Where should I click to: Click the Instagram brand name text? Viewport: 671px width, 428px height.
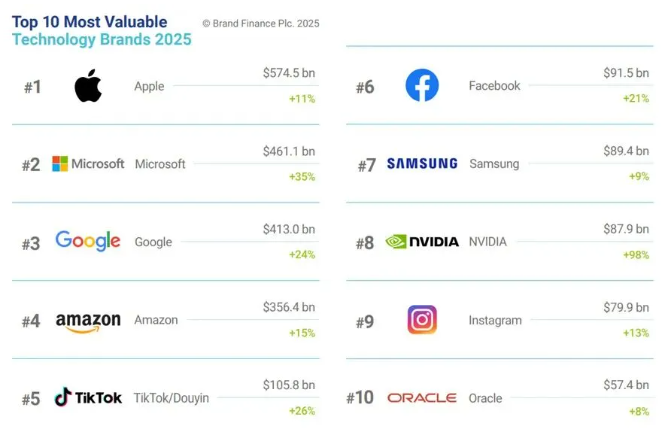pyautogui.click(x=495, y=320)
